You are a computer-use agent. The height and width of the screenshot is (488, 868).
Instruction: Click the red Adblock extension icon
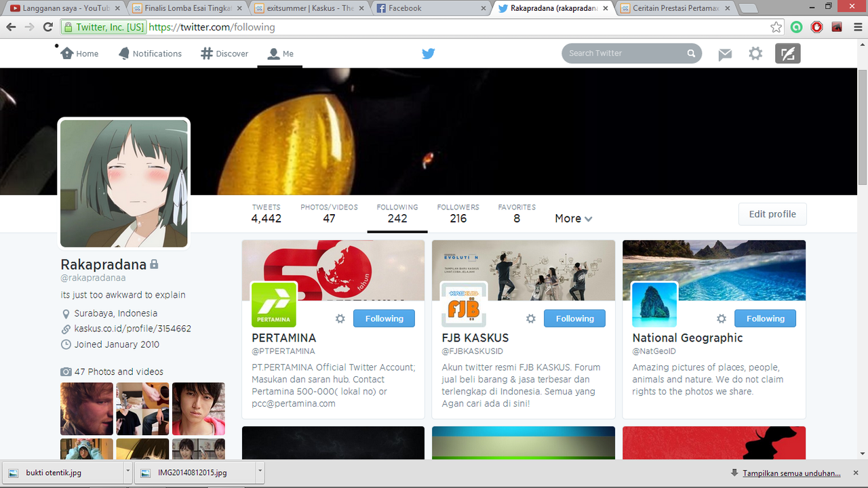817,27
